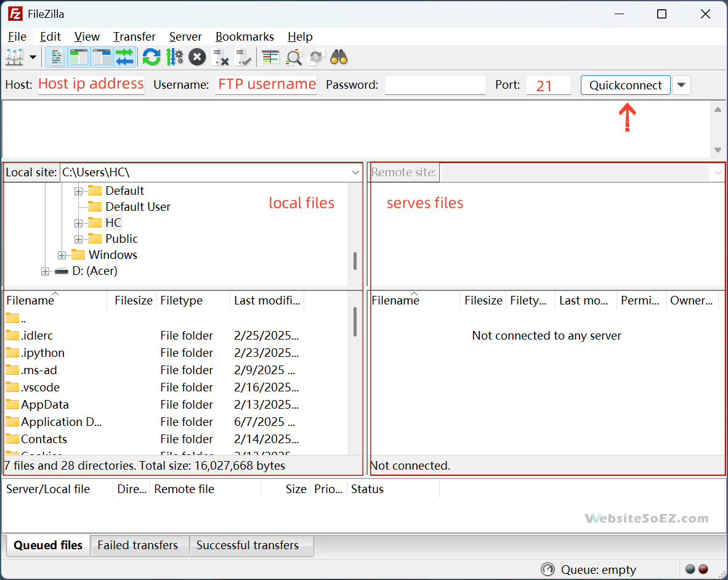Sort local files by Filetype column

pos(193,301)
